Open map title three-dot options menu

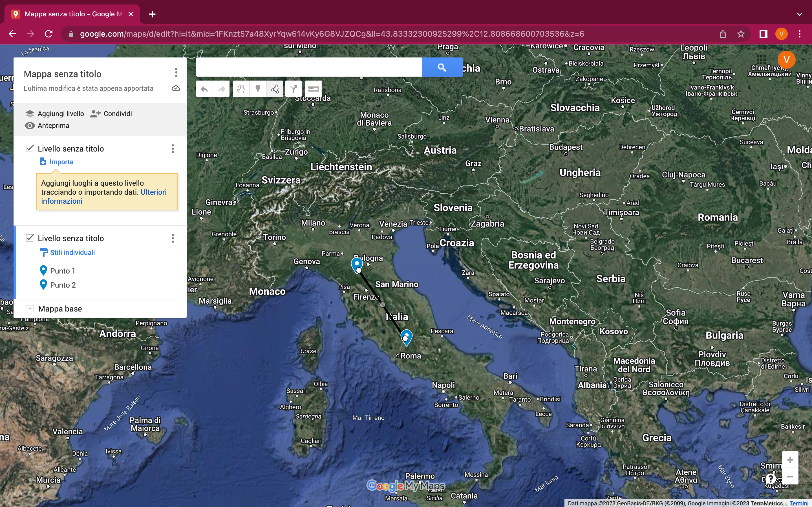(176, 72)
